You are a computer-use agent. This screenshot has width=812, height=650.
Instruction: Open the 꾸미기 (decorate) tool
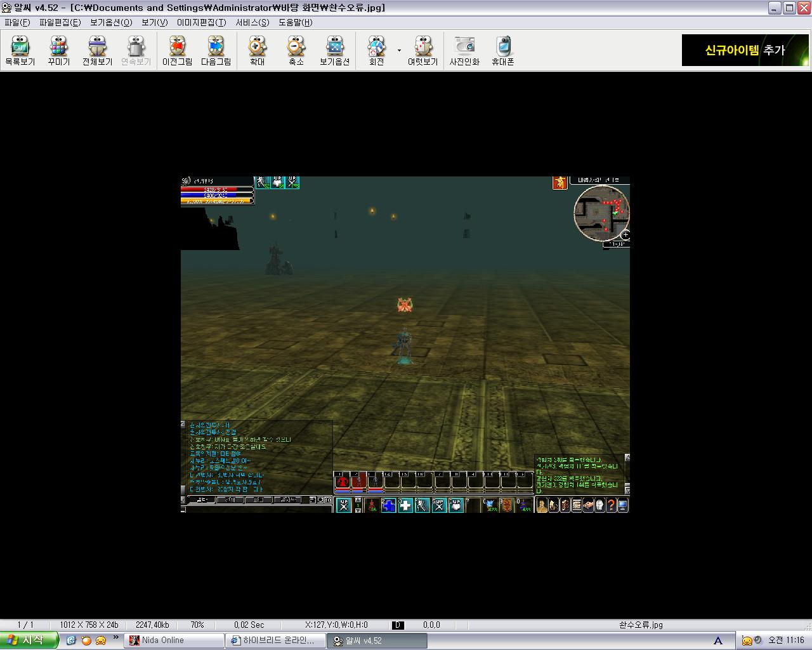(x=58, y=51)
